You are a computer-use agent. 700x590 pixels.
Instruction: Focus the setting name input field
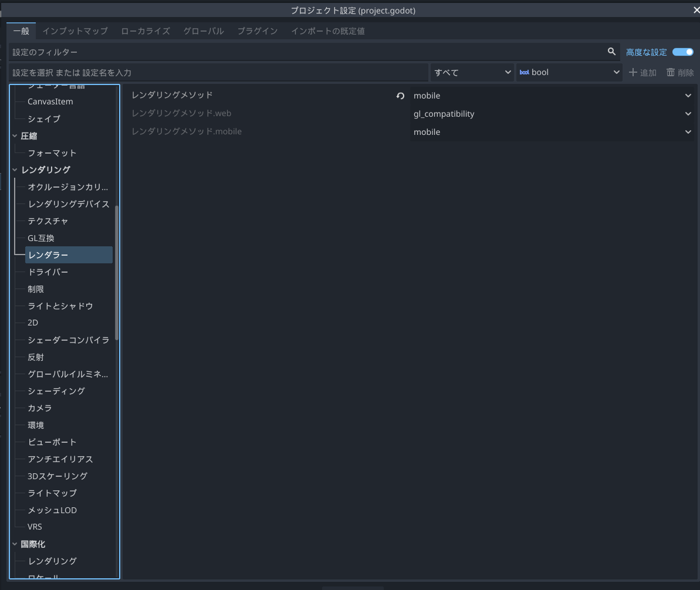coord(218,72)
